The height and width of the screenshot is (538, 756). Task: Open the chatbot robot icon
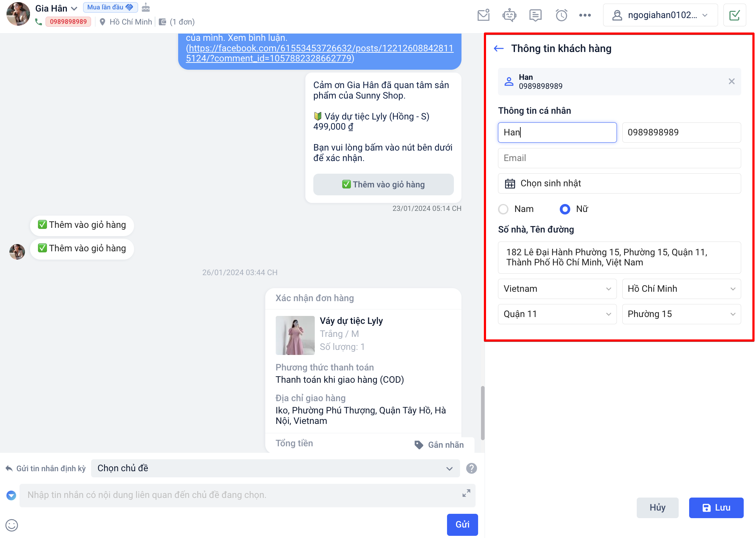click(x=509, y=15)
